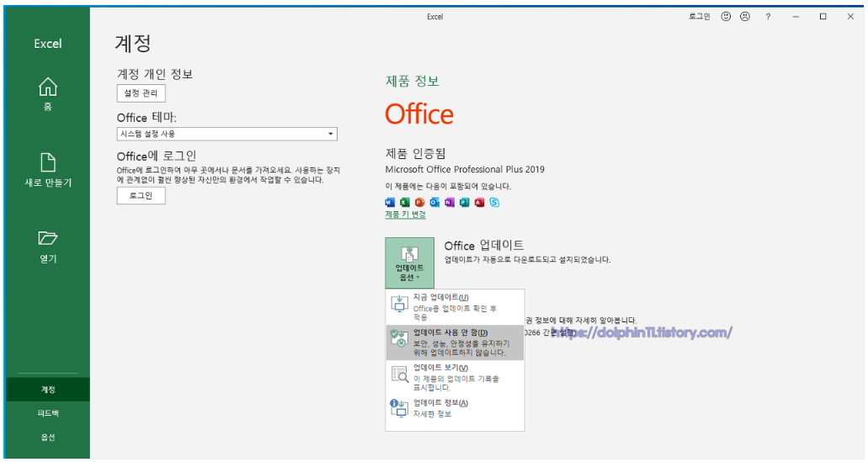Screen dimensions: 868x462
Task: Click 로그인 link in the title bar
Action: 699,17
